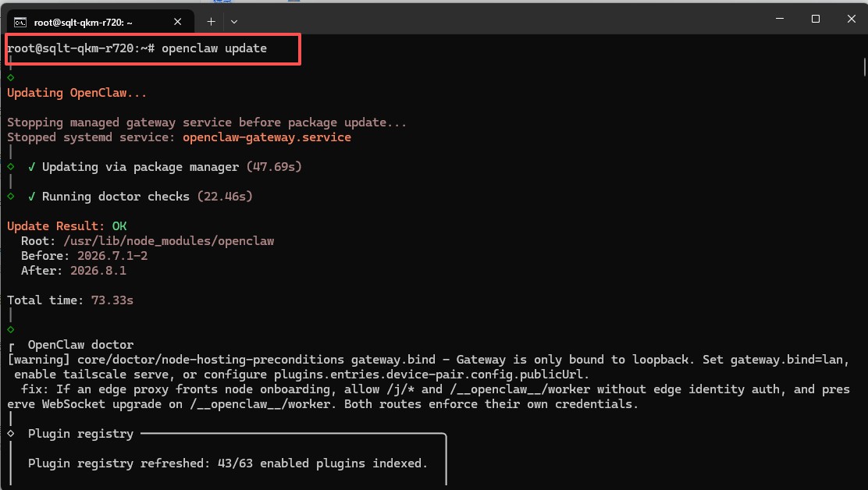This screenshot has width=868, height=490.
Task: Click the After version 2026.8.1
Action: (98, 271)
